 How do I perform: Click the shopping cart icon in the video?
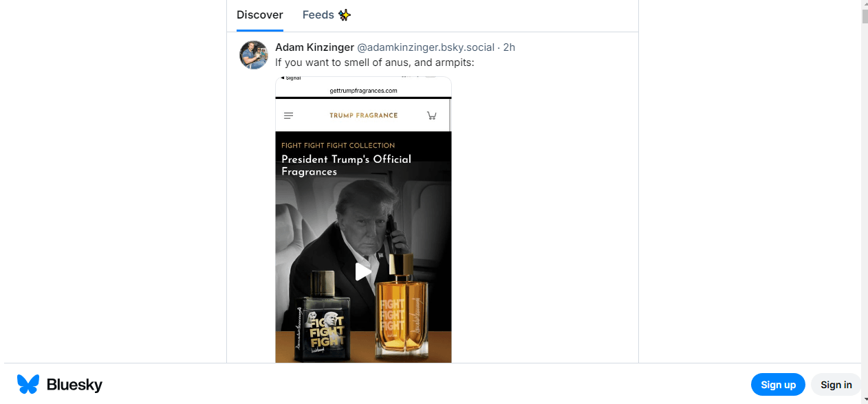click(x=432, y=115)
